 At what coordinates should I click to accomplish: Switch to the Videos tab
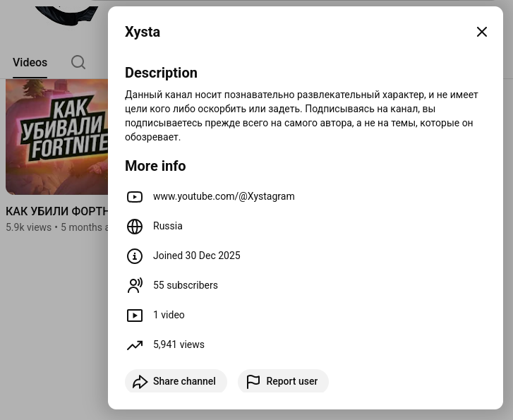[x=30, y=63]
